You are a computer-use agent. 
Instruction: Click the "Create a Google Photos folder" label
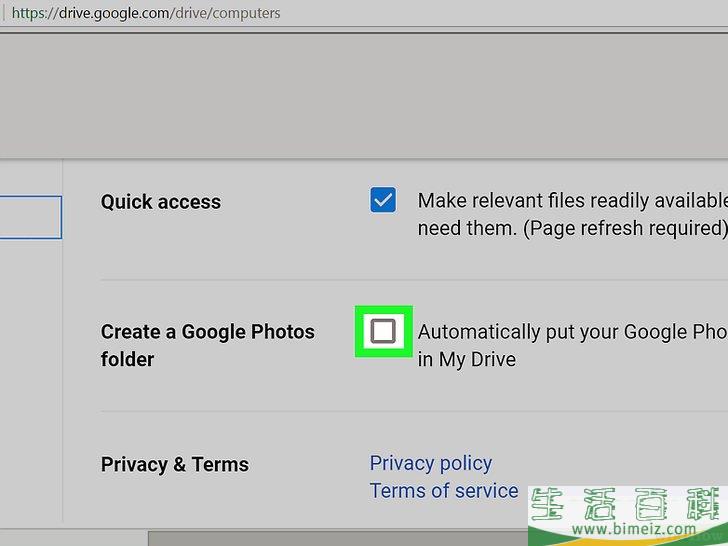(208, 345)
